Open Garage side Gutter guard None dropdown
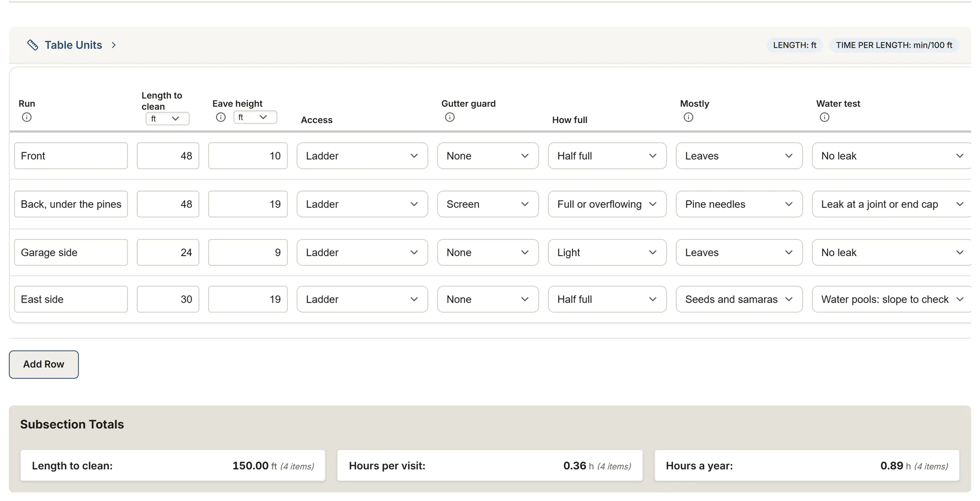 coord(488,252)
